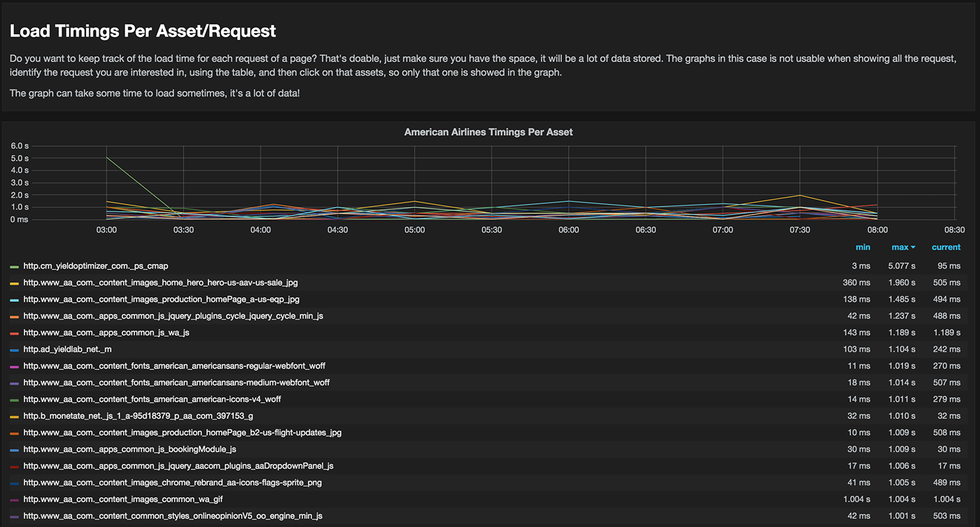The width and height of the screenshot is (980, 527).
Task: Click the 1.104 s max value for ad_yieldlab_net
Action: [x=903, y=349]
